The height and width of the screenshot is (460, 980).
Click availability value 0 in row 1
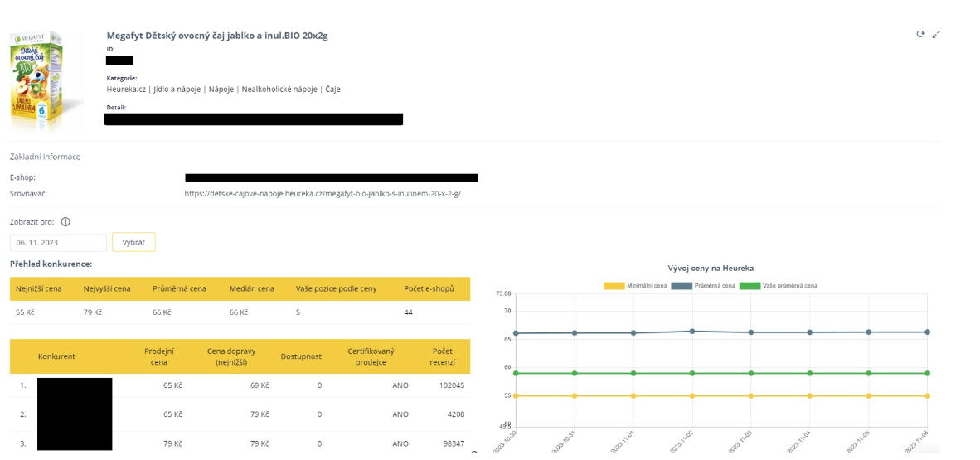pos(319,385)
